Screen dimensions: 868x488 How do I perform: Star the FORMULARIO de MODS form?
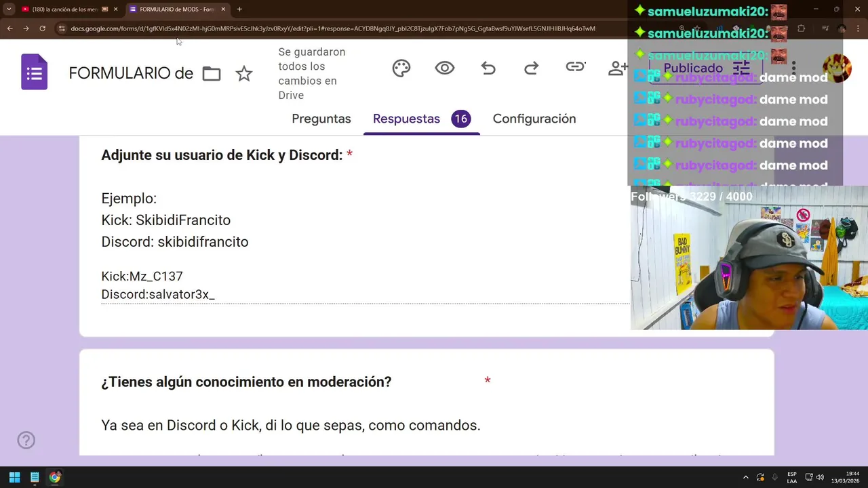point(244,74)
